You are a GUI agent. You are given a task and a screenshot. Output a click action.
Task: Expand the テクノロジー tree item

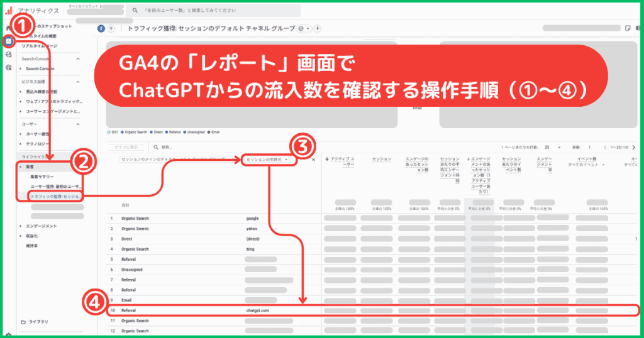tap(21, 144)
